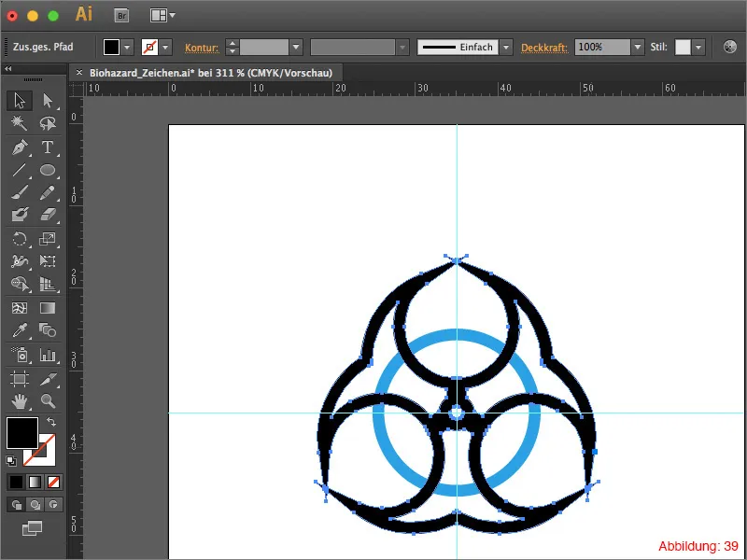Image resolution: width=747 pixels, height=560 pixels.
Task: Choose the Column Graph tool
Action: coord(48,355)
